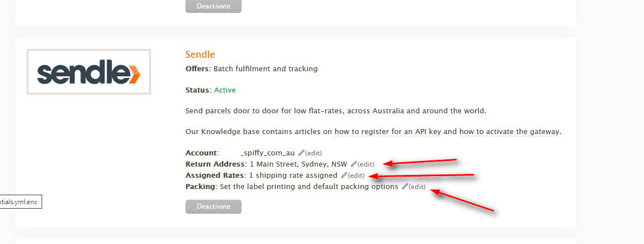Click the _spiffy_com_au account name
644x244 pixels.
point(267,153)
